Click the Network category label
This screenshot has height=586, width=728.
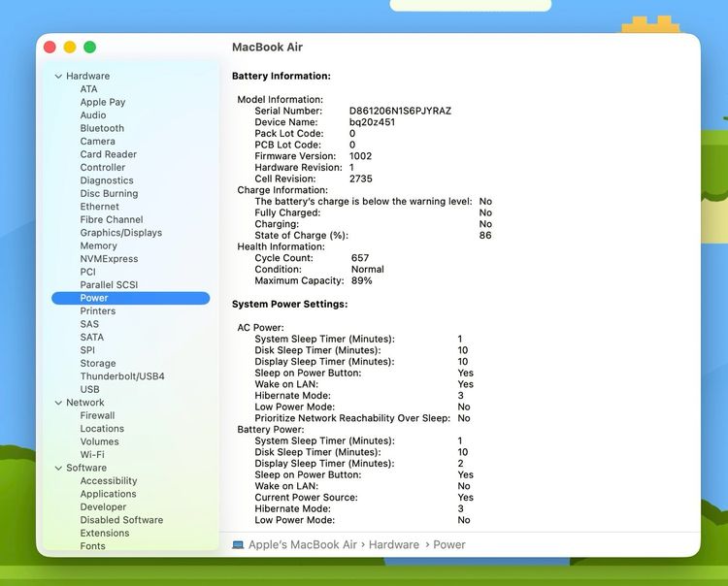pyautogui.click(x=85, y=403)
